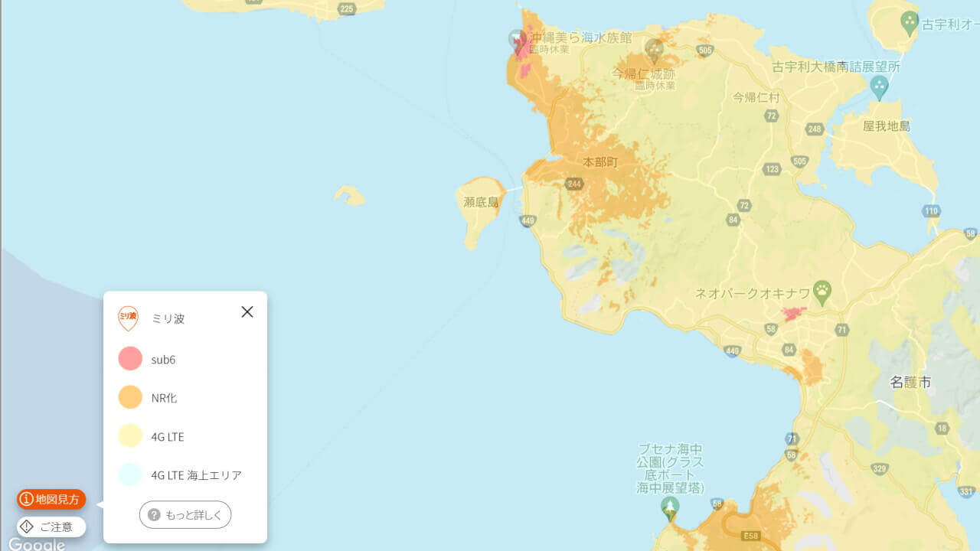Click the 名護市 city label

pyautogui.click(x=911, y=381)
